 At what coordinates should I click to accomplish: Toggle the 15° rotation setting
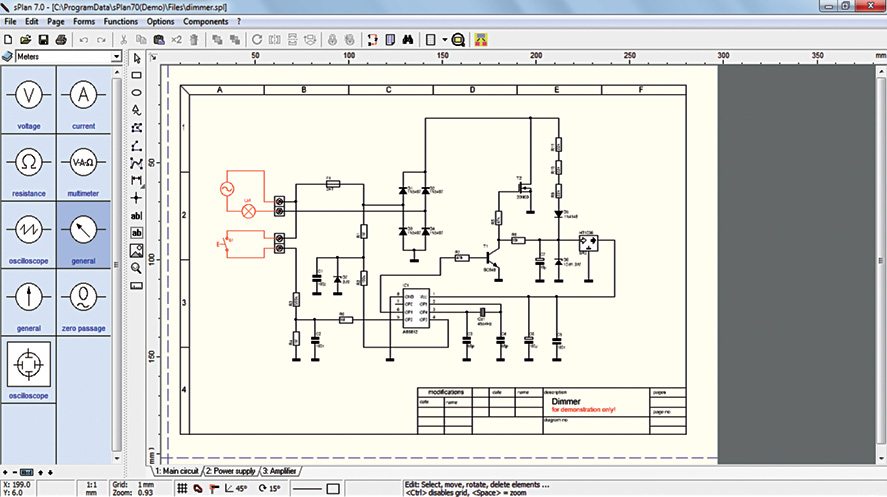coord(270,488)
